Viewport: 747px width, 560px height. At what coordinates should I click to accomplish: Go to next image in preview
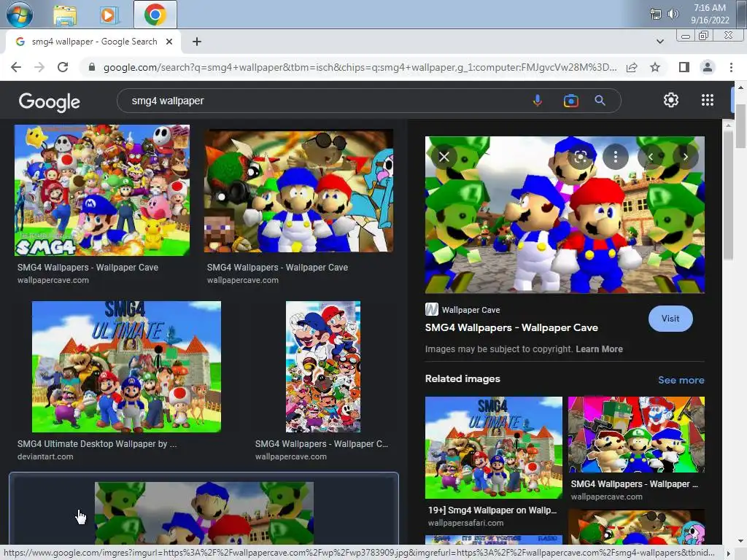(x=685, y=157)
